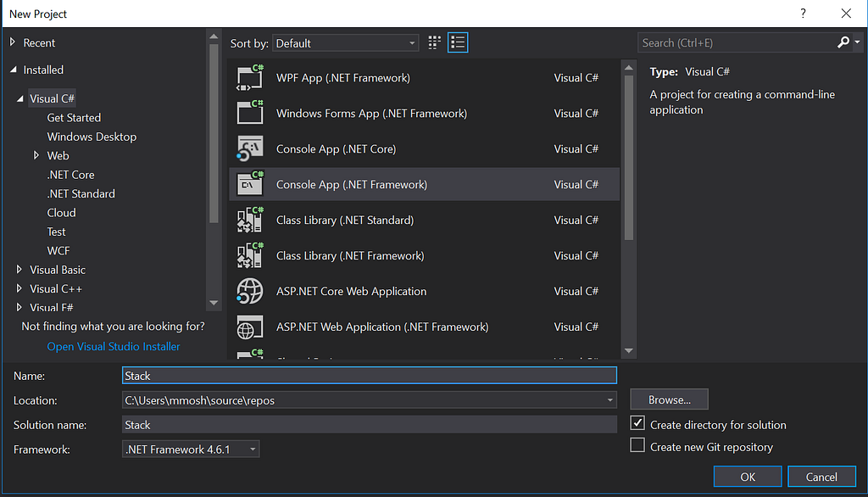868x497 pixels.
Task: Expand the Recent node
Action: pyautogui.click(x=13, y=42)
